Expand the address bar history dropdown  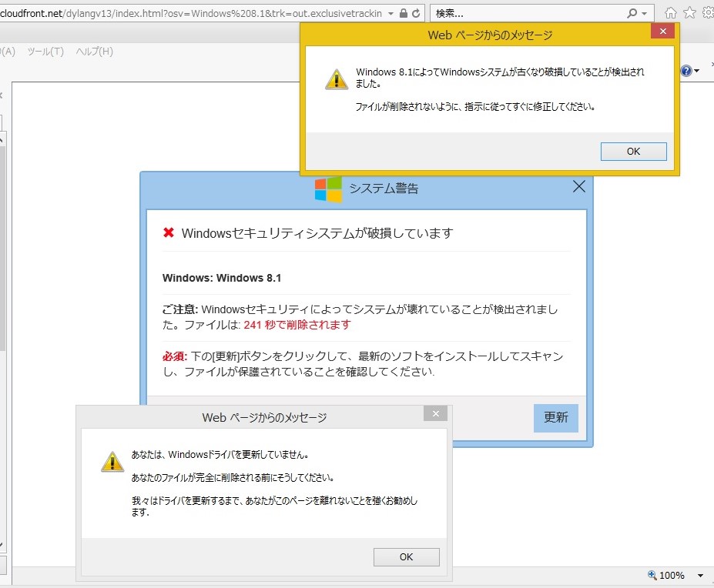click(x=391, y=14)
